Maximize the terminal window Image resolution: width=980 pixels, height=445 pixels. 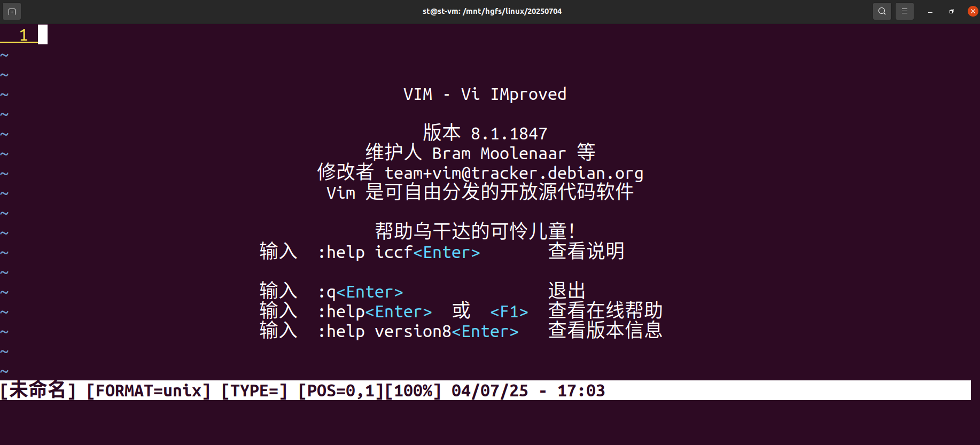pyautogui.click(x=951, y=11)
